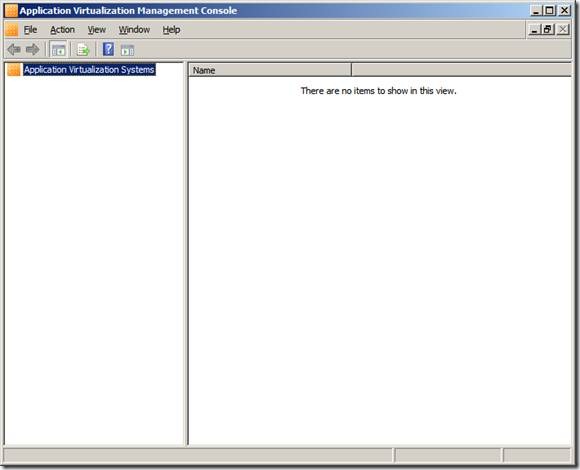
Task: Open the Action menu
Action: coord(63,30)
